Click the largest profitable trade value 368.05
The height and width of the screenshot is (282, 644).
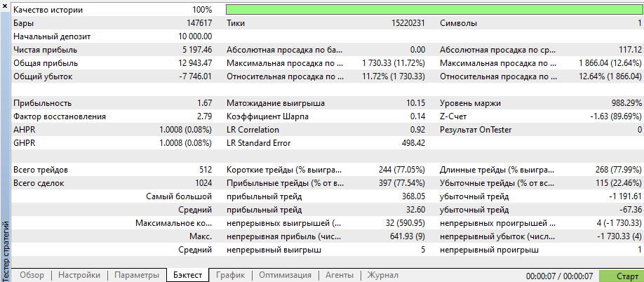(x=413, y=196)
